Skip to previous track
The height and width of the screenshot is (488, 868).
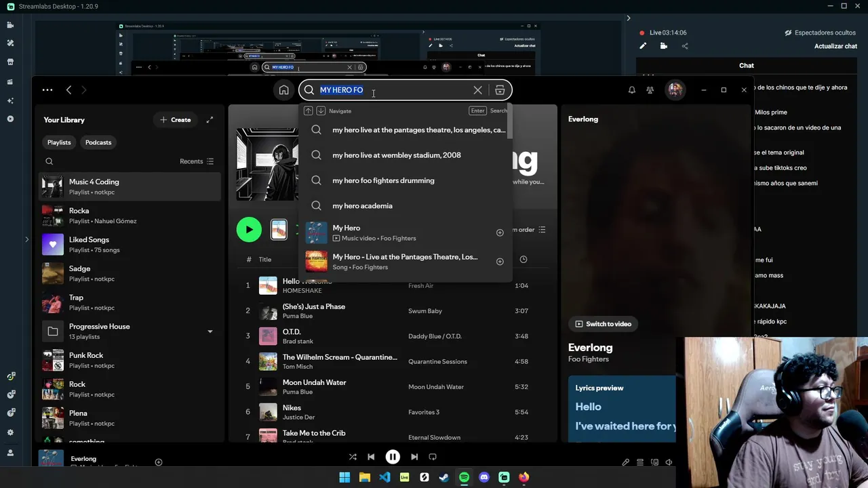tap(371, 457)
